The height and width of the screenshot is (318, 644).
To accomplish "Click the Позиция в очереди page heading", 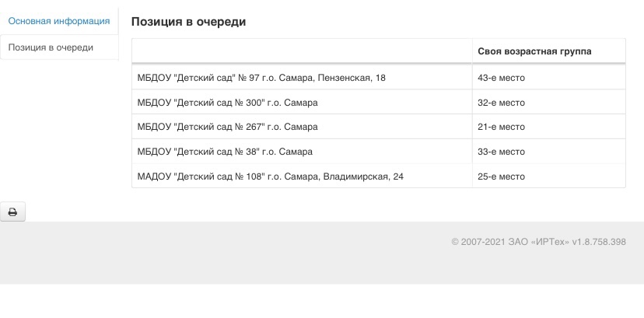I will click(x=188, y=22).
